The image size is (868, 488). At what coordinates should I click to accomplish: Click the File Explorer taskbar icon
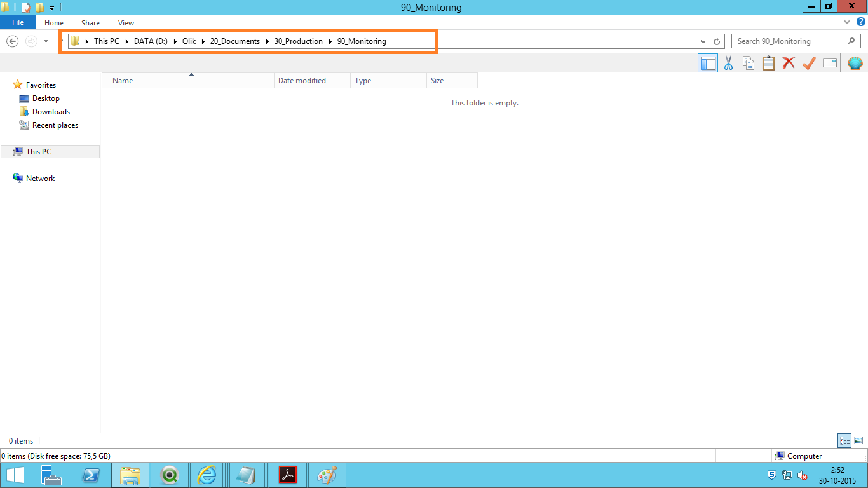[130, 475]
